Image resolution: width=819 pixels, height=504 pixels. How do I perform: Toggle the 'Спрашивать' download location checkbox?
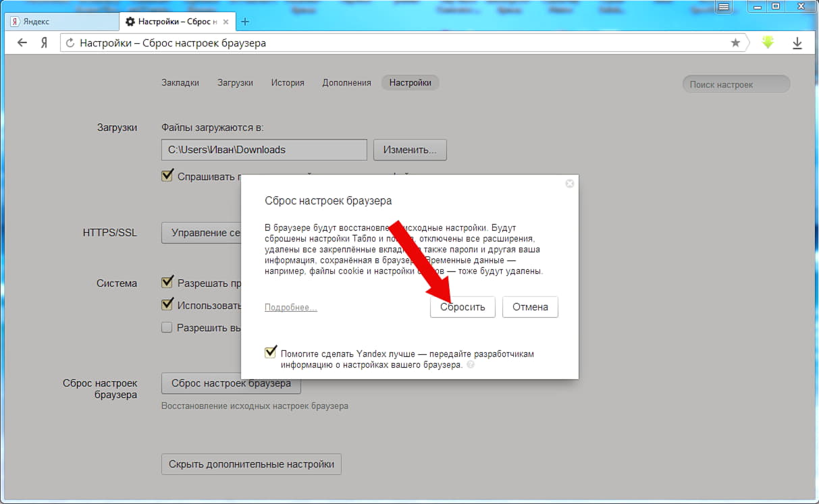[167, 176]
